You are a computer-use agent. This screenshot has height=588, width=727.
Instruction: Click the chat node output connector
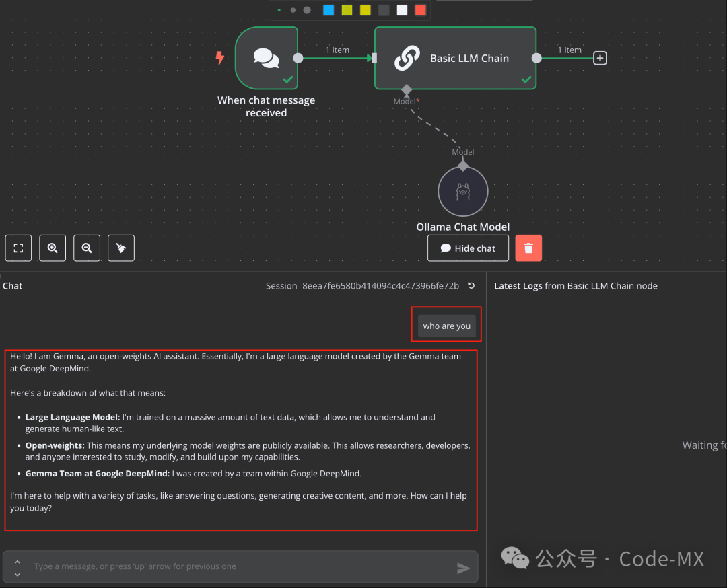pos(298,58)
